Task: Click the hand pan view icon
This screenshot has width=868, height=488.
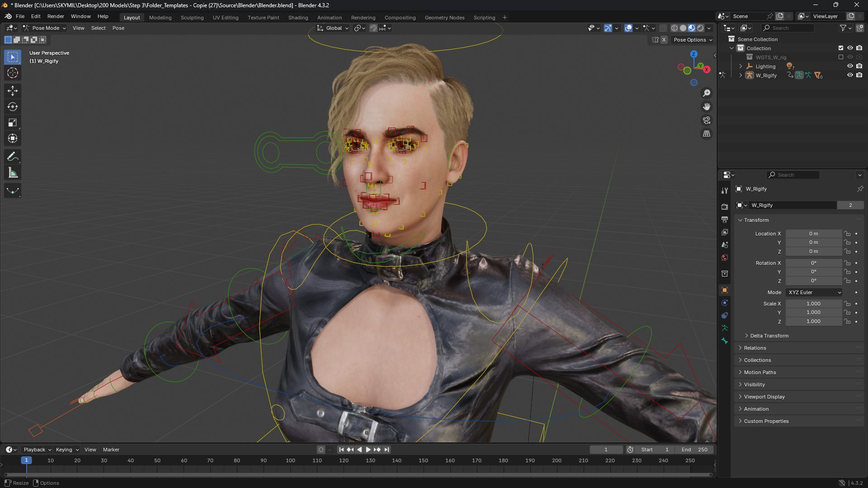Action: [706, 107]
